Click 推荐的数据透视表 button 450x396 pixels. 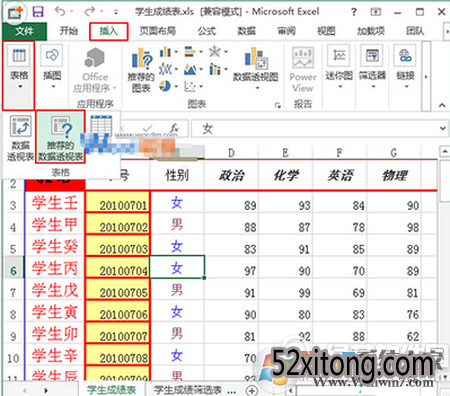click(x=60, y=137)
